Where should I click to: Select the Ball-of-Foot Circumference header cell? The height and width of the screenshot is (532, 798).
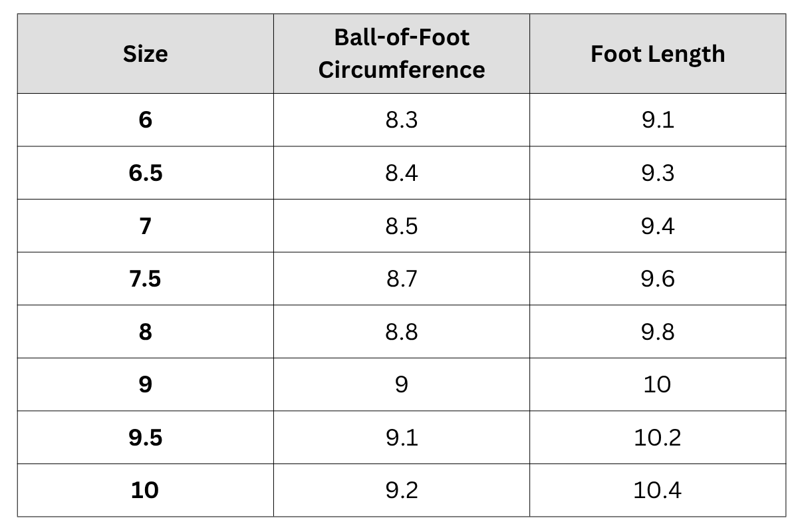pos(402,54)
